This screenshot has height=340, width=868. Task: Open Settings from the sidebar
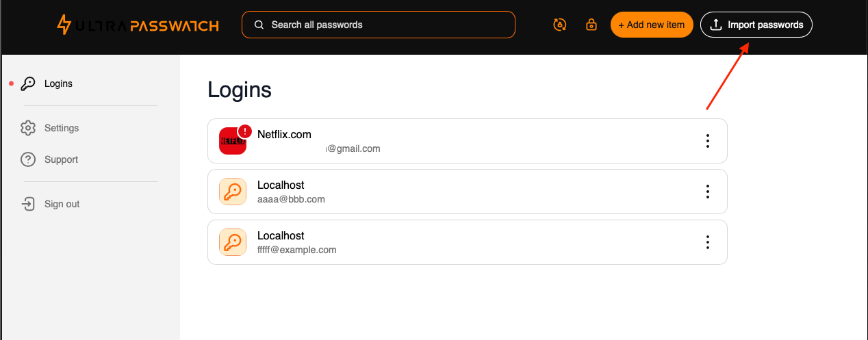tap(62, 128)
